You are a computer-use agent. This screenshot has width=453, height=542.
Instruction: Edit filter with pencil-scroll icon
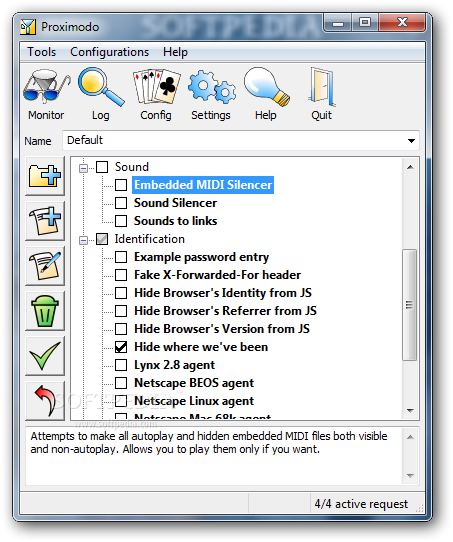point(45,266)
